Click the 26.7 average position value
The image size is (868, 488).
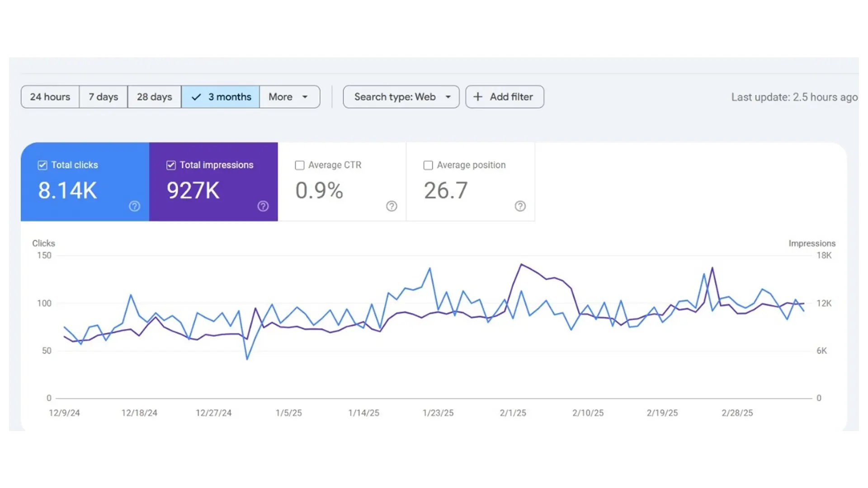[446, 190]
